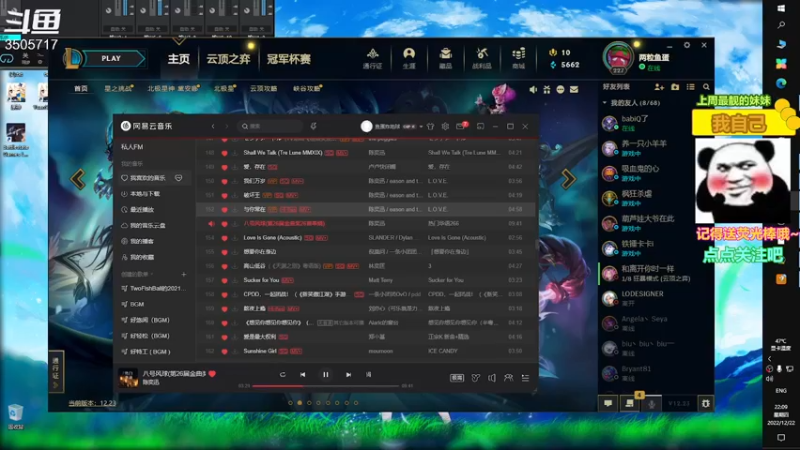Change the loop mode button in player
This screenshot has width=800, height=450.
pos(282,374)
